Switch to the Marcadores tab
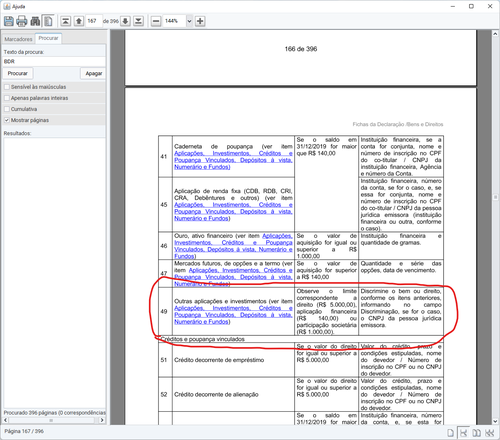This screenshot has width=500, height=440. (x=18, y=39)
